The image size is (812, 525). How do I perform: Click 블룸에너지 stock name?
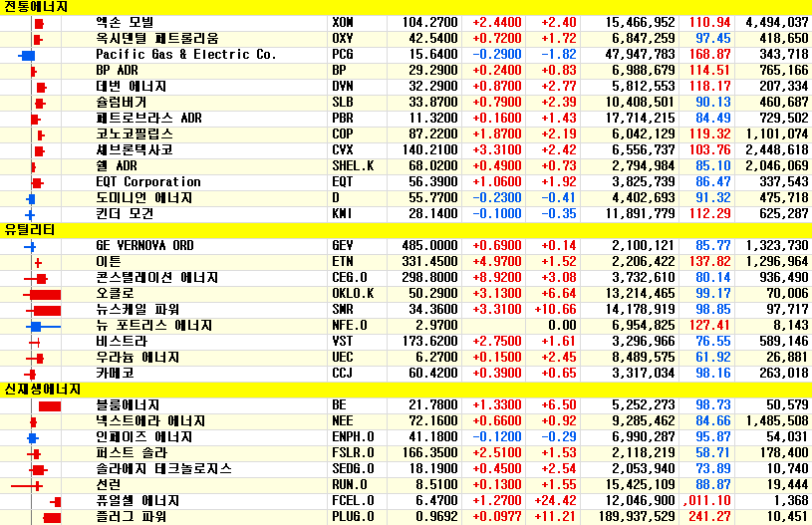click(x=128, y=405)
